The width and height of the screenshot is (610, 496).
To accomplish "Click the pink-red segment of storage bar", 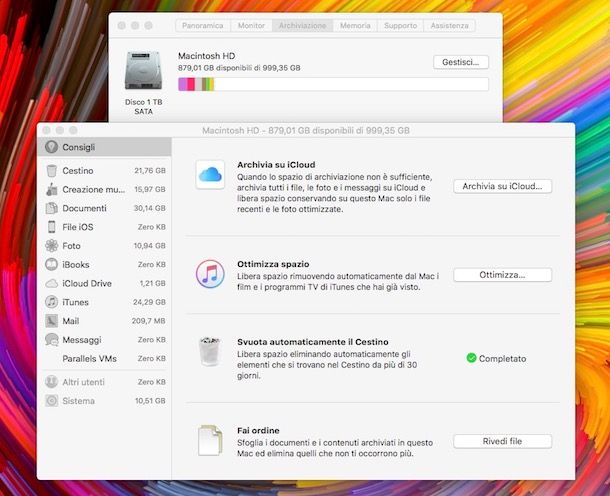I will click(191, 84).
